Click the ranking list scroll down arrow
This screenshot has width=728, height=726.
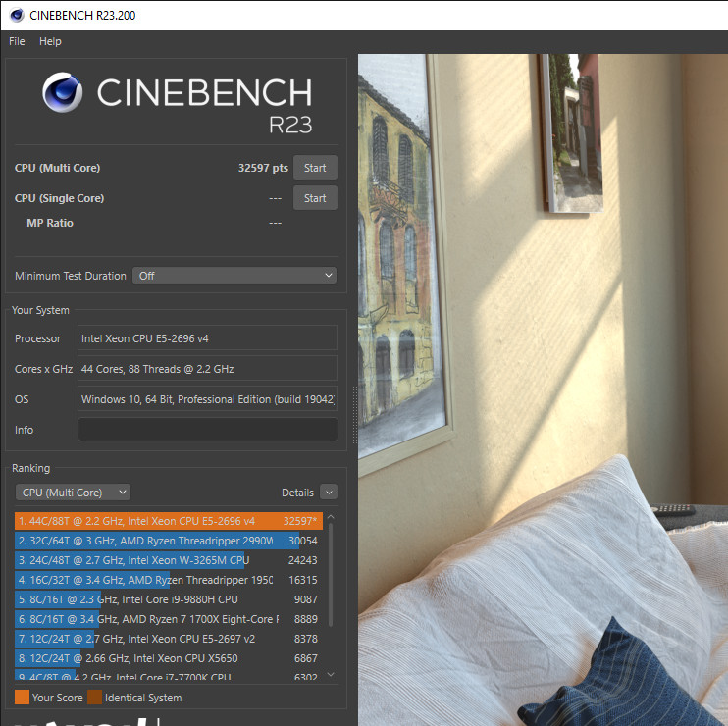click(x=331, y=674)
